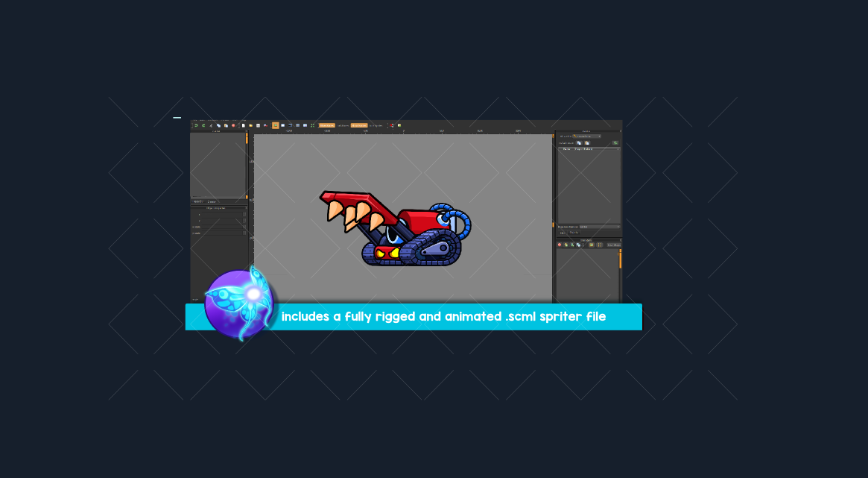Click the paste icon in the right palette panel
The height and width of the screenshot is (478, 868).
[587, 143]
